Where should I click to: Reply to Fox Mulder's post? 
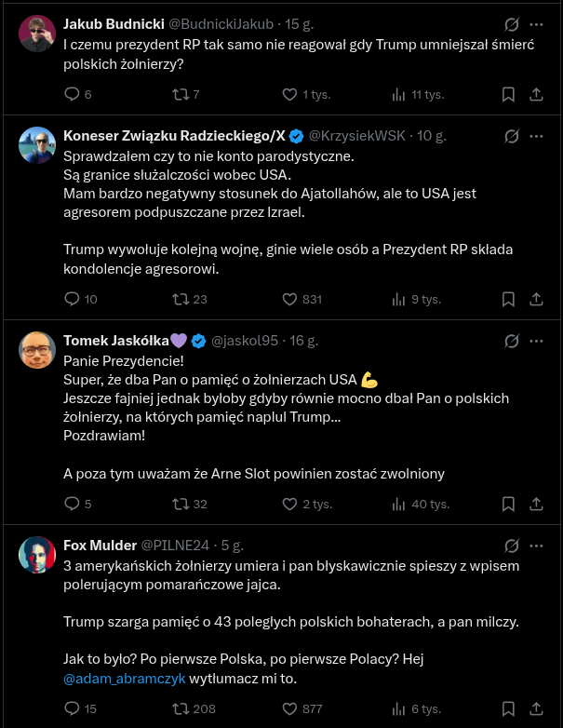(x=73, y=708)
